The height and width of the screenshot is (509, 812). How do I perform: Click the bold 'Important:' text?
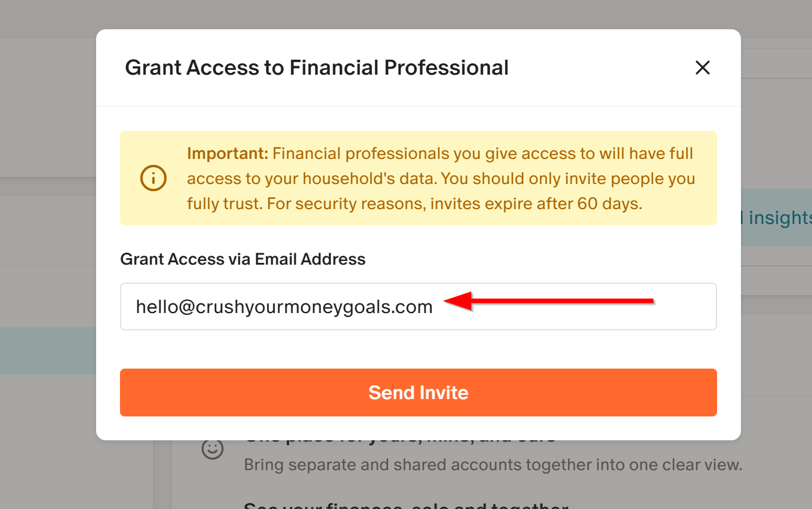(227, 154)
